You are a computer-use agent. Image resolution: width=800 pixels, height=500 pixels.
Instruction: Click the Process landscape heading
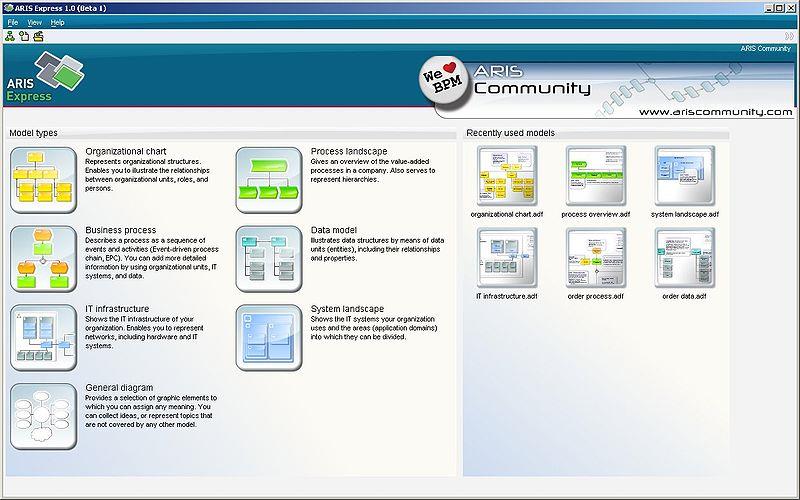(349, 151)
